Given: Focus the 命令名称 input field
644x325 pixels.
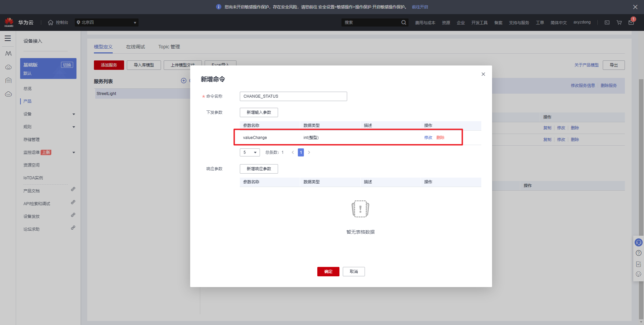Looking at the screenshot, I should point(293,96).
